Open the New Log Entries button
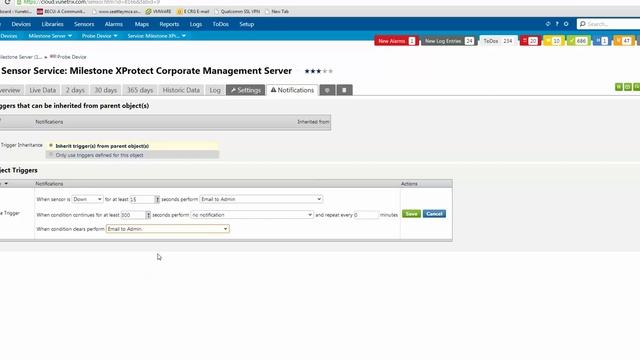The width and height of the screenshot is (640, 360). coord(448,41)
